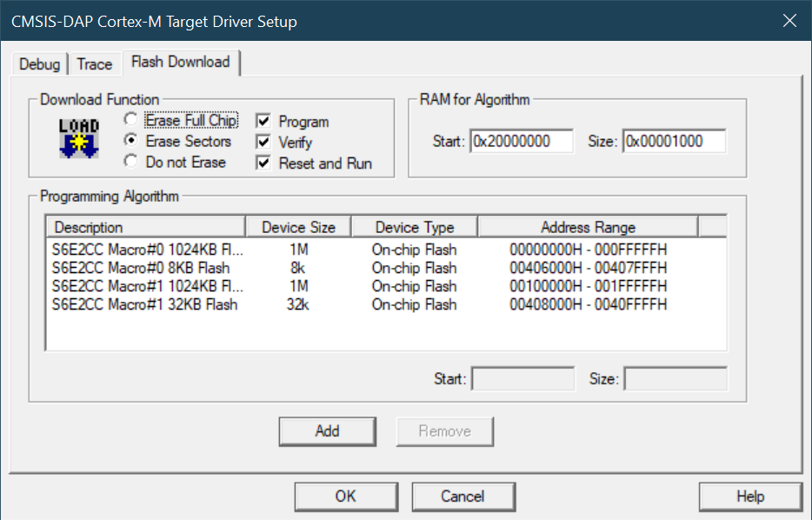The width and height of the screenshot is (812, 520).
Task: Click the Programming Algorithm Size field
Action: tap(676, 378)
